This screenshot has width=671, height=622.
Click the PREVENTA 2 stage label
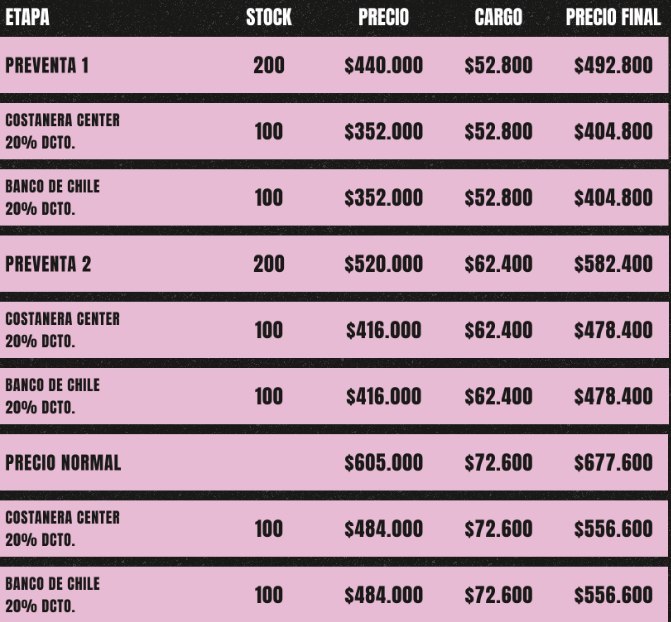(47, 264)
